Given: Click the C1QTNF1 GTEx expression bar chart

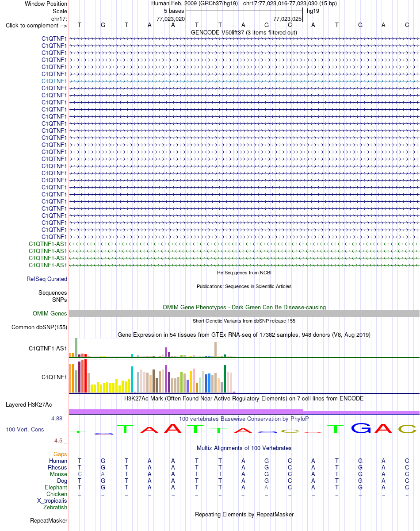Looking at the screenshot, I should point(153,376).
